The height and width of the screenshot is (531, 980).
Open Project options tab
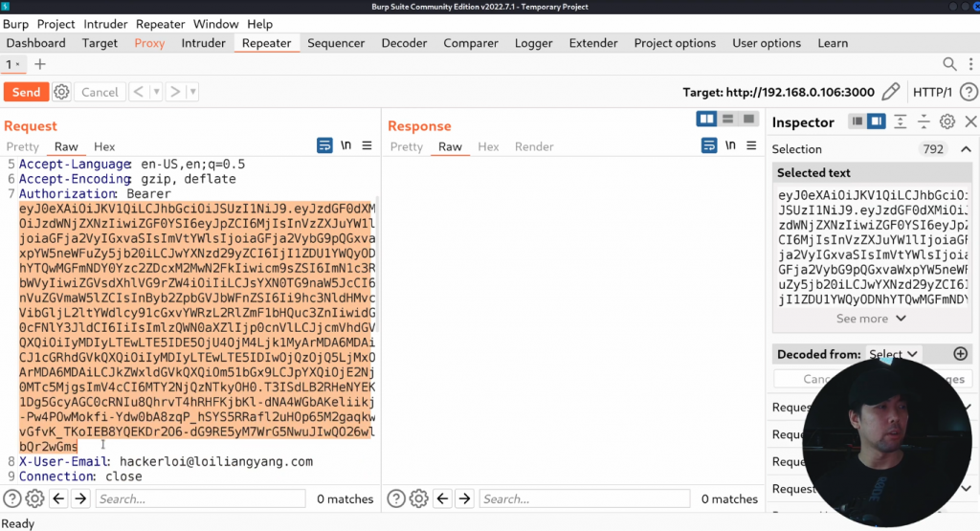point(675,43)
